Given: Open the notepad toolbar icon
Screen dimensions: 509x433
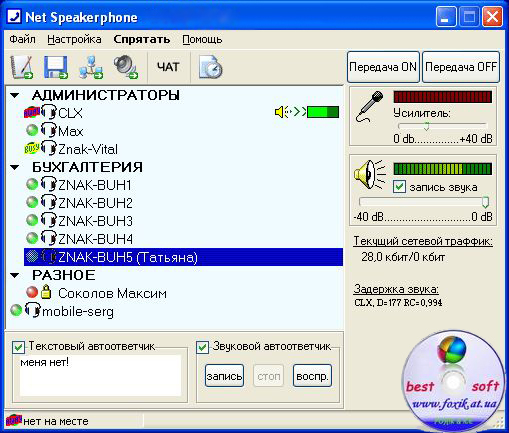Looking at the screenshot, I should tap(21, 67).
